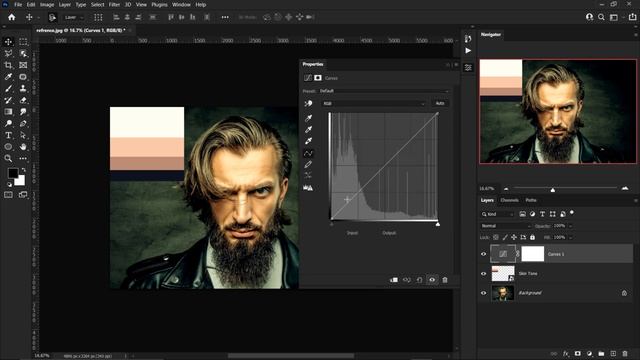This screenshot has height=360, width=640.
Task: Switch to the Channels tab
Action: 509,200
